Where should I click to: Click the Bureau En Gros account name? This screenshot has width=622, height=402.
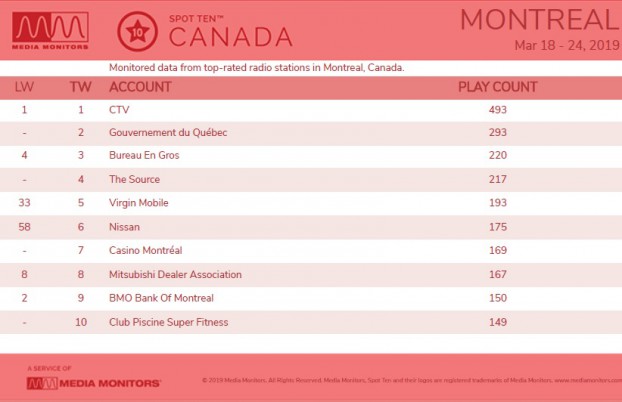tap(144, 155)
